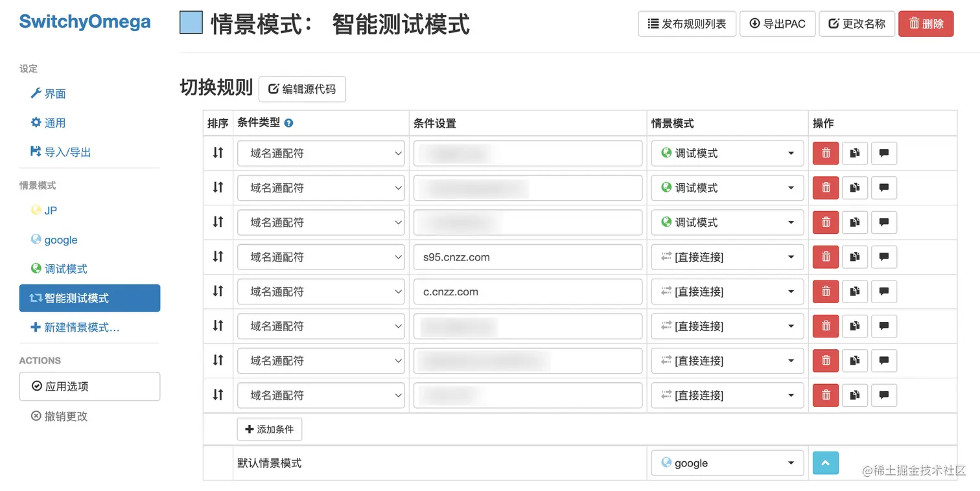Click the blue up-arrow button in default row
This screenshot has width=980, height=491.
[826, 463]
